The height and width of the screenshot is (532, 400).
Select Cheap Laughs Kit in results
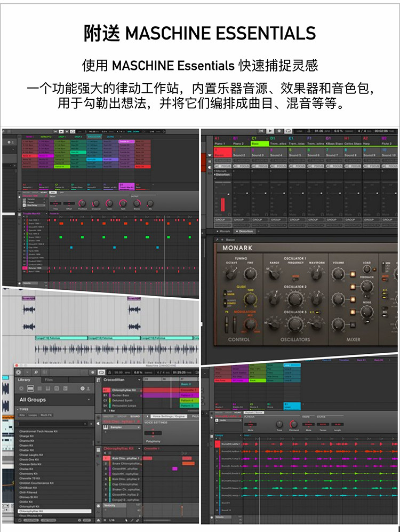coord(31,455)
